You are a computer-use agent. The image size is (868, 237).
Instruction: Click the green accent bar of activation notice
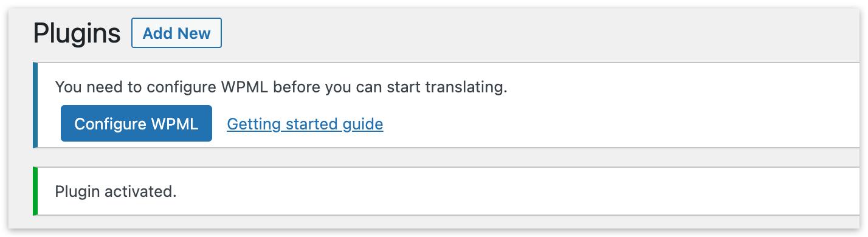click(35, 191)
